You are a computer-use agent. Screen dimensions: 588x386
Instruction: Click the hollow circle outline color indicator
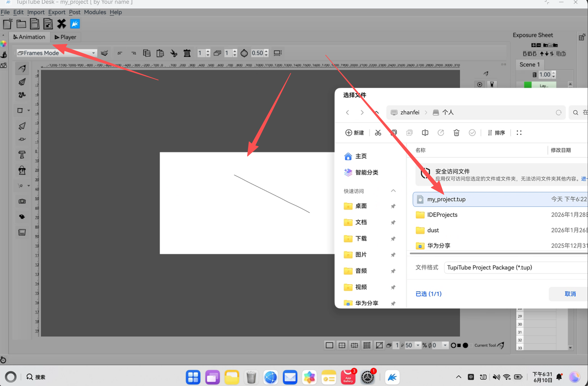point(453,345)
